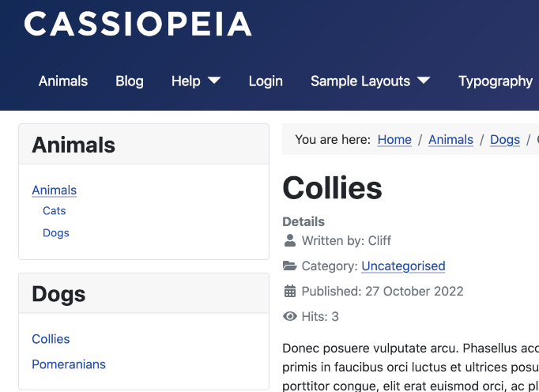Image resolution: width=539 pixels, height=392 pixels.
Task: Open the Blog menu item
Action: 130,81
